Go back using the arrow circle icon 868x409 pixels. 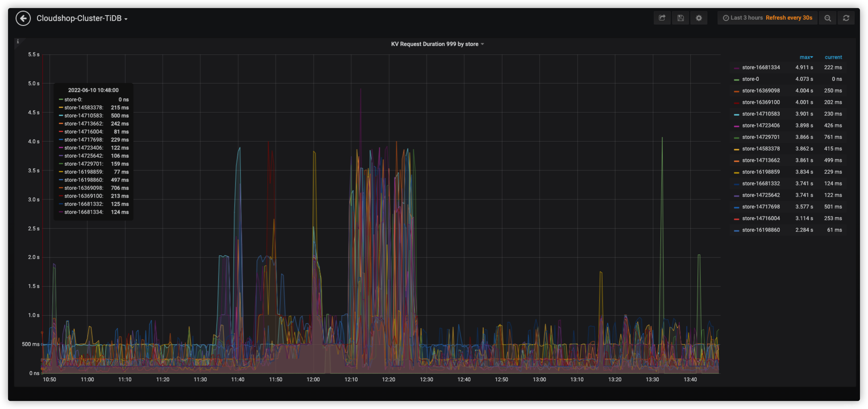(23, 18)
